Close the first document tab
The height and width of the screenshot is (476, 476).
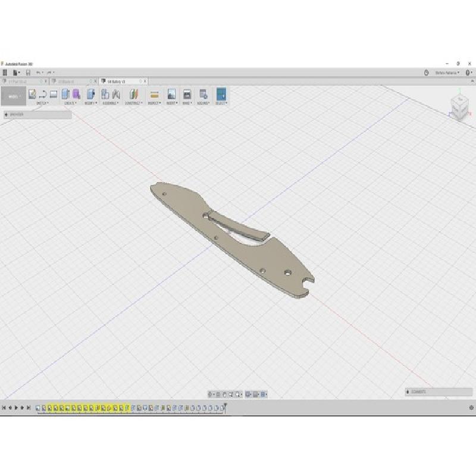[46, 82]
